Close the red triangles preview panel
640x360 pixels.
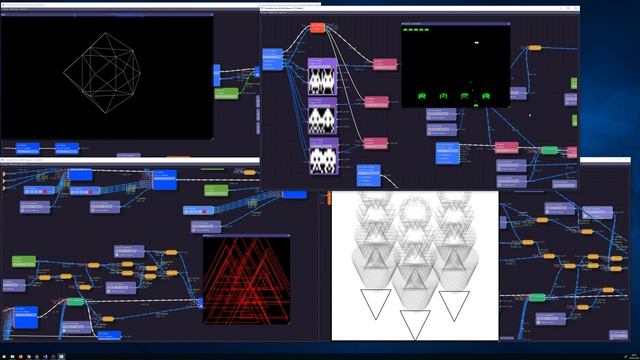[288, 236]
